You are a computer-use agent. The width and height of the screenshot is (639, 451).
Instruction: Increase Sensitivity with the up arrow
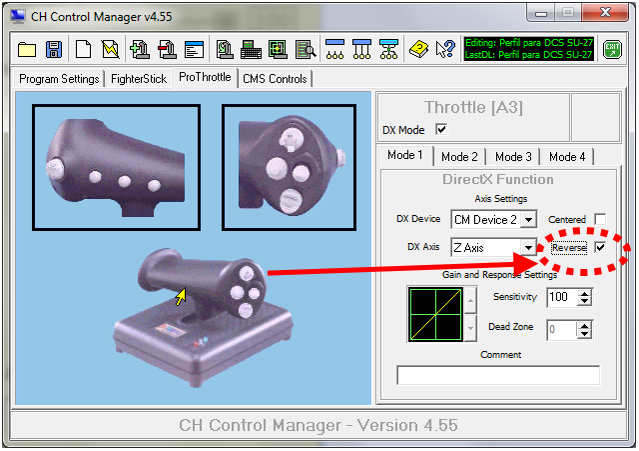pyautogui.click(x=585, y=293)
